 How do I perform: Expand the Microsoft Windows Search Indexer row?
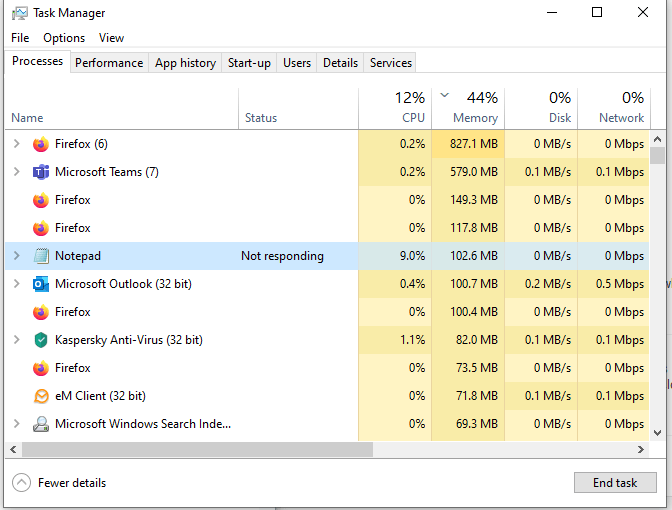pos(17,424)
